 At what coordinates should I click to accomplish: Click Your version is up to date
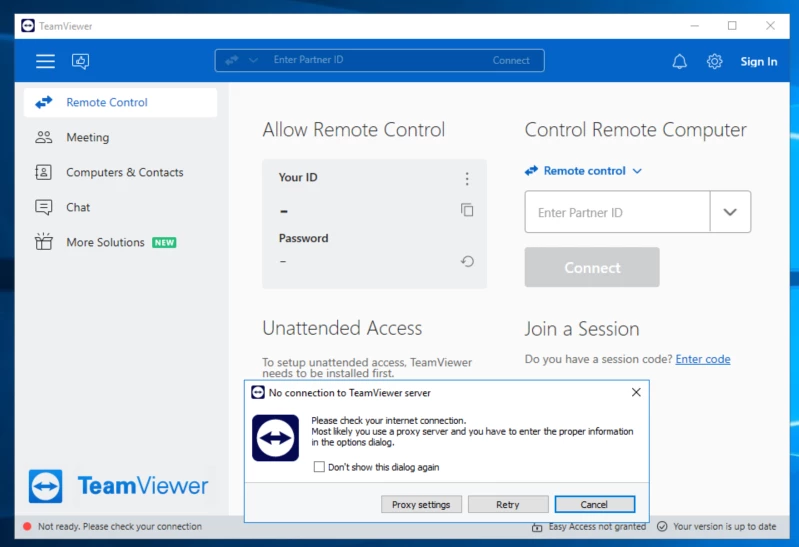coord(725,527)
